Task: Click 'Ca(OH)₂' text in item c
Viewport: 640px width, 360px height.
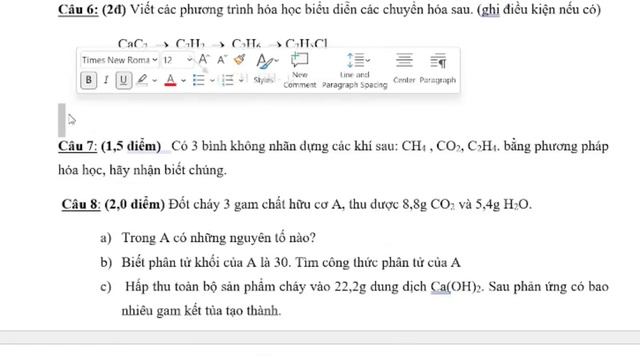Action: 457,287
